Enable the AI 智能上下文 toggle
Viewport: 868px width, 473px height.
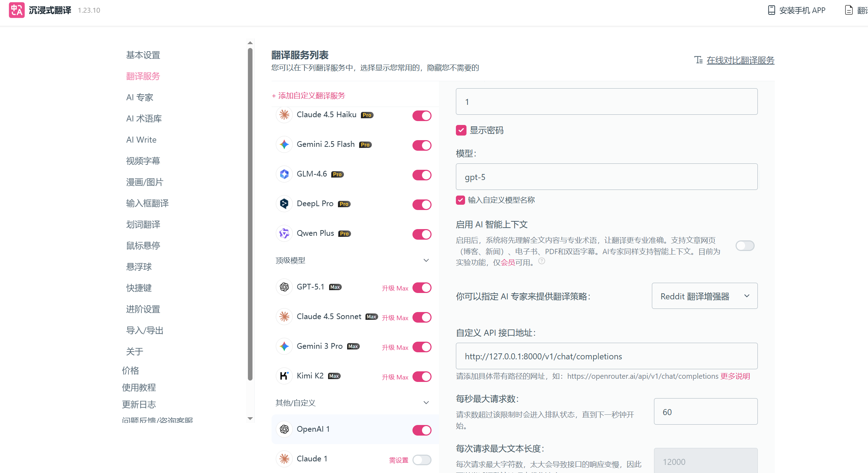[745, 246]
